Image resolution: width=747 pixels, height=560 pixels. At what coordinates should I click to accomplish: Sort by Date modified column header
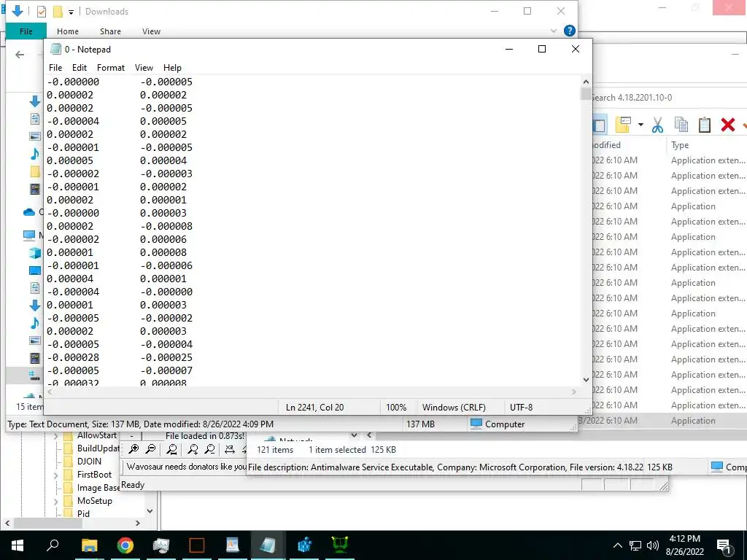pyautogui.click(x=606, y=145)
